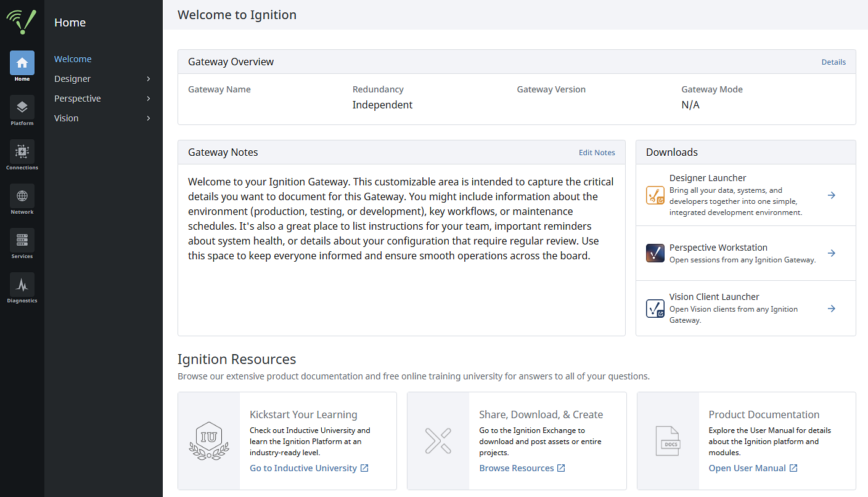
Task: Click external link icon beside Browse Resources
Action: pos(561,468)
